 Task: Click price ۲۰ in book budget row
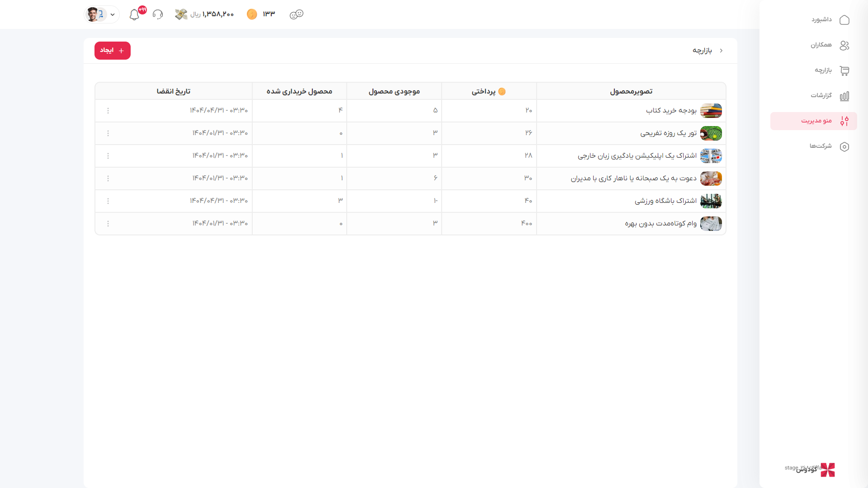point(529,110)
